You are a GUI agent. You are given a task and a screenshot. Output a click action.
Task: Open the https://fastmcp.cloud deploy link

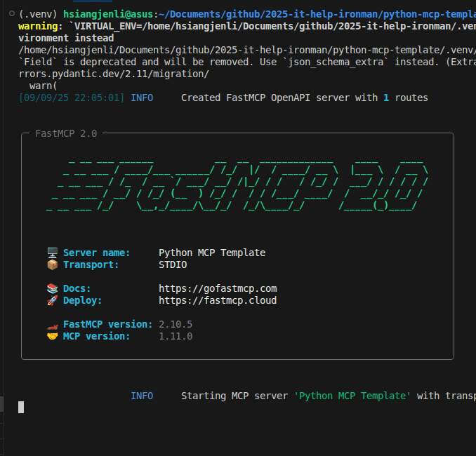click(218, 300)
